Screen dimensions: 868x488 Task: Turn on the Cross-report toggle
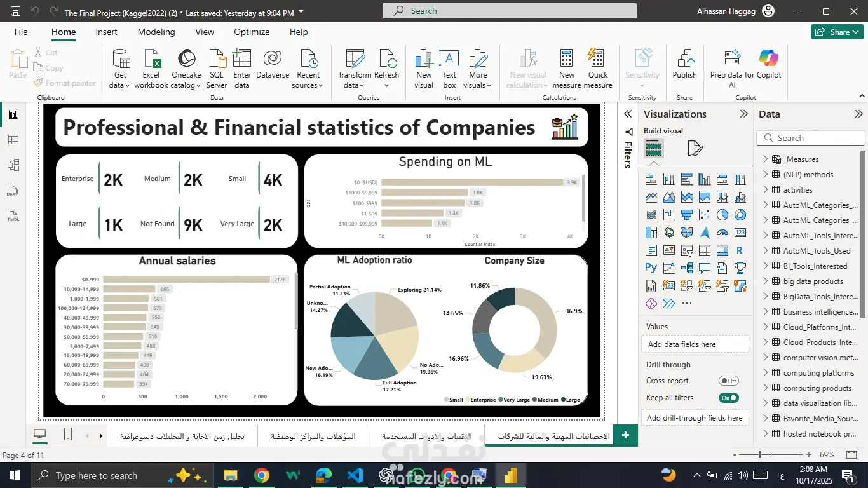coord(729,381)
